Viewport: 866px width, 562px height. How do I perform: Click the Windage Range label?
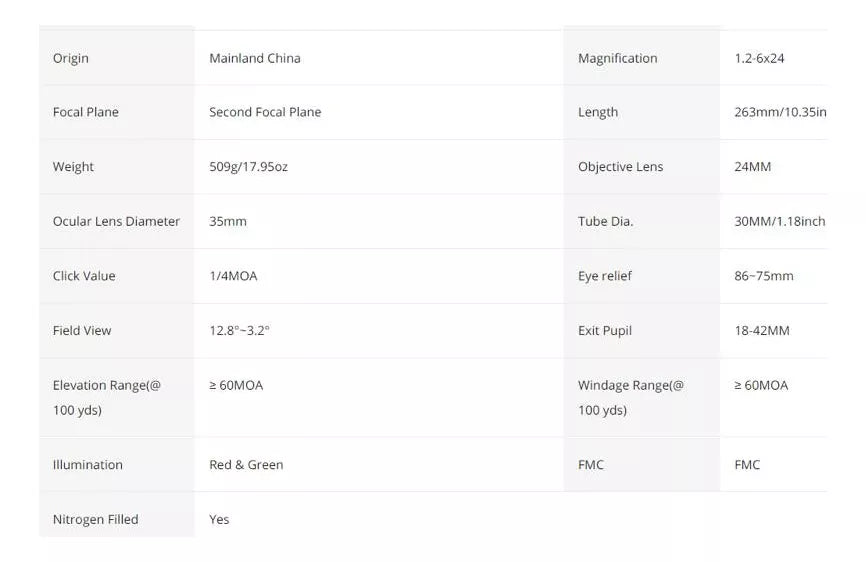631,397
